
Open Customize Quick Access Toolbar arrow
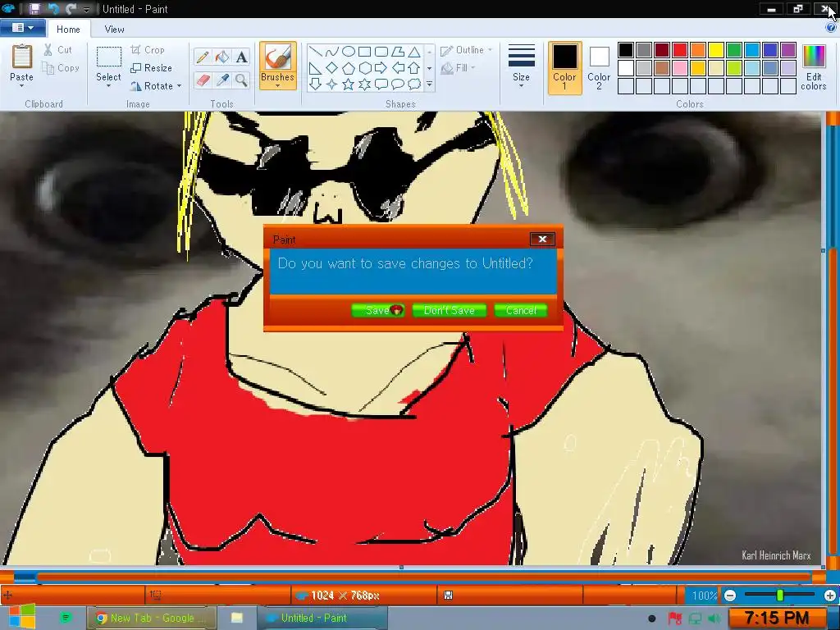click(86, 9)
